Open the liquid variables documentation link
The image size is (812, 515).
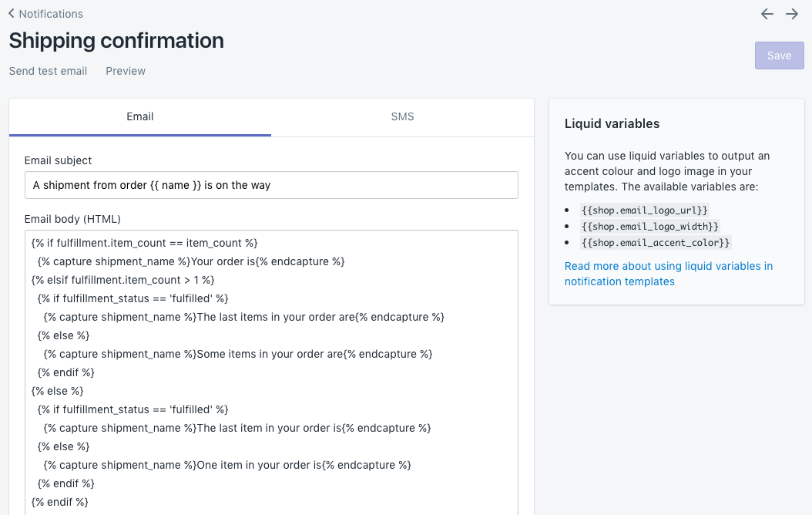click(669, 274)
